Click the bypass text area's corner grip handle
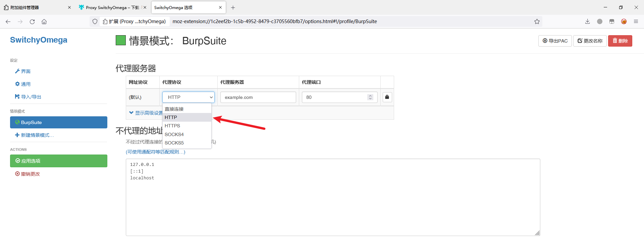Viewport: 644px width, 237px height. click(537, 233)
